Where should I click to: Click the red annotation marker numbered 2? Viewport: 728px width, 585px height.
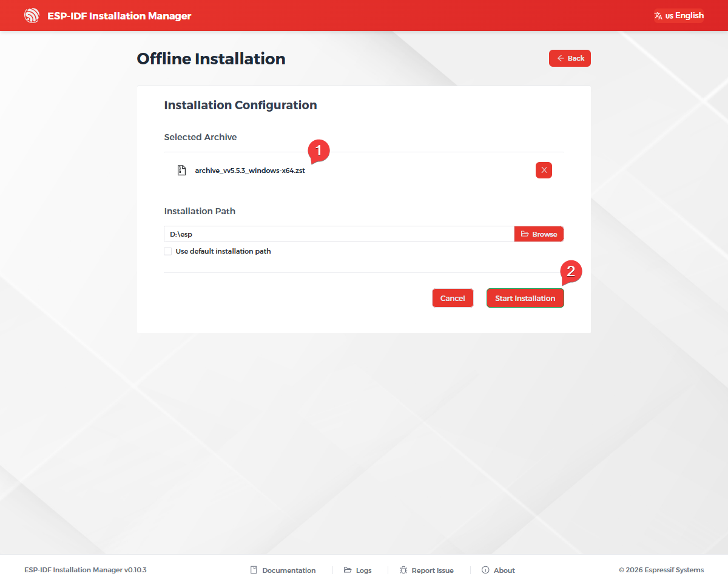click(571, 271)
